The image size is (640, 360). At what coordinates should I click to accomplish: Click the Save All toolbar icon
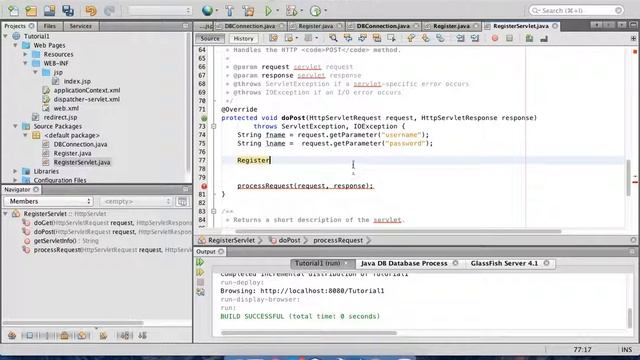(x=68, y=10)
